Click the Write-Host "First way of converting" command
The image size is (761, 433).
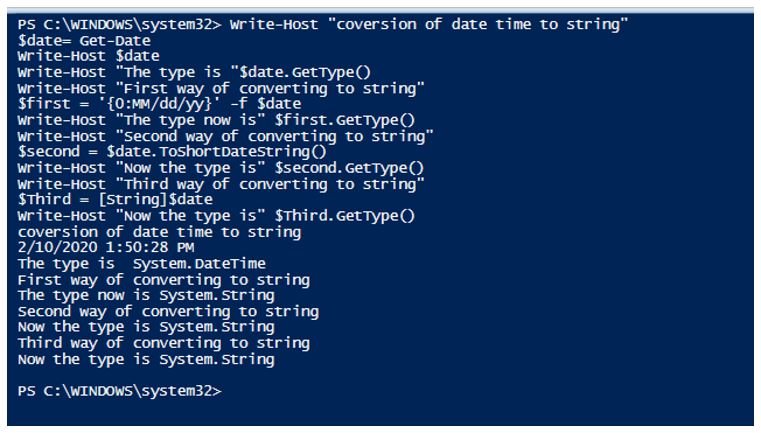coord(222,87)
